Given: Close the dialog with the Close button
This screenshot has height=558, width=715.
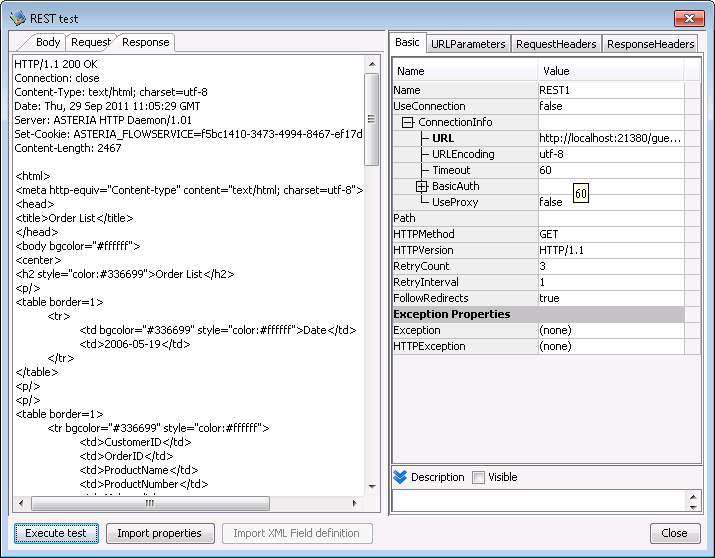Looking at the screenshot, I should click(674, 533).
